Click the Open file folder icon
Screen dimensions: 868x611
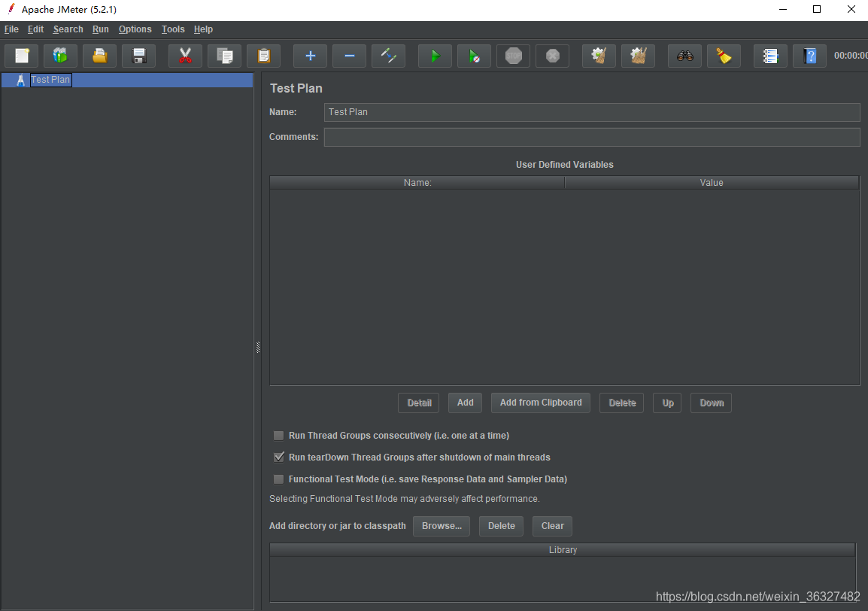click(99, 56)
